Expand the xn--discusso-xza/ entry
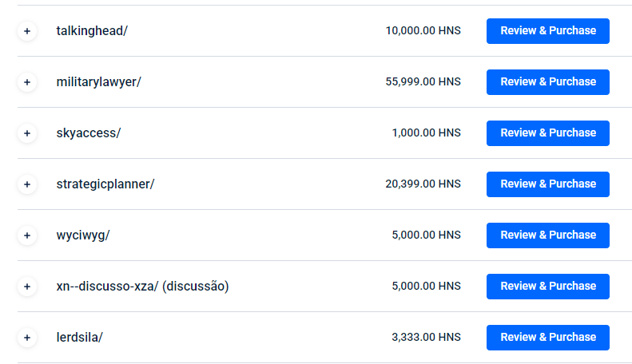 (x=27, y=287)
